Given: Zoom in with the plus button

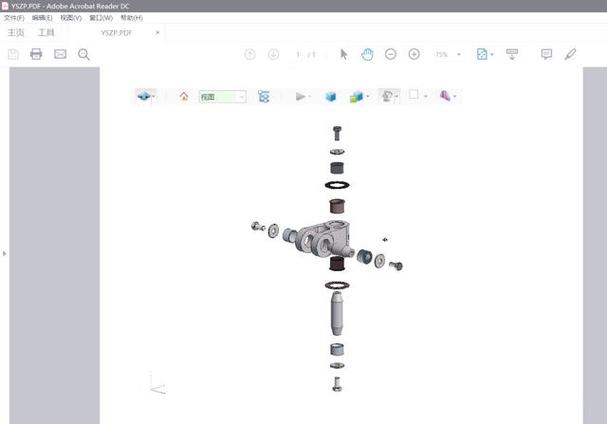Looking at the screenshot, I should point(414,54).
